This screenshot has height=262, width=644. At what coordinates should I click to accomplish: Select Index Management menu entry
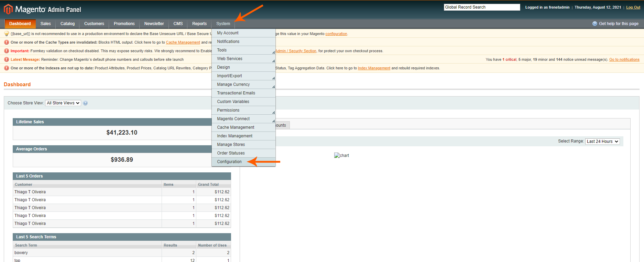point(243,136)
